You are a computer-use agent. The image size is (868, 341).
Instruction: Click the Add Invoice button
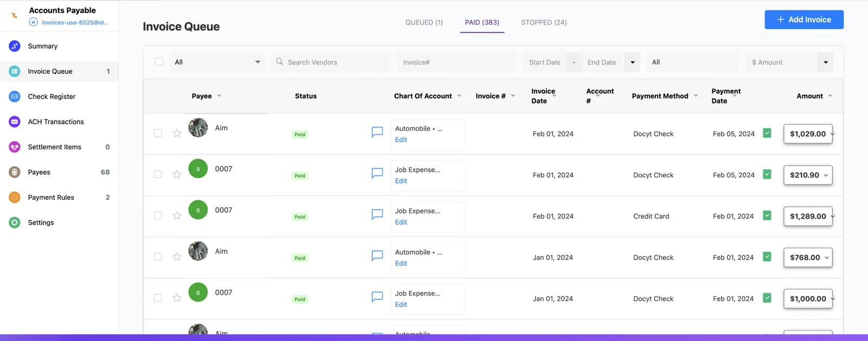[x=804, y=20]
